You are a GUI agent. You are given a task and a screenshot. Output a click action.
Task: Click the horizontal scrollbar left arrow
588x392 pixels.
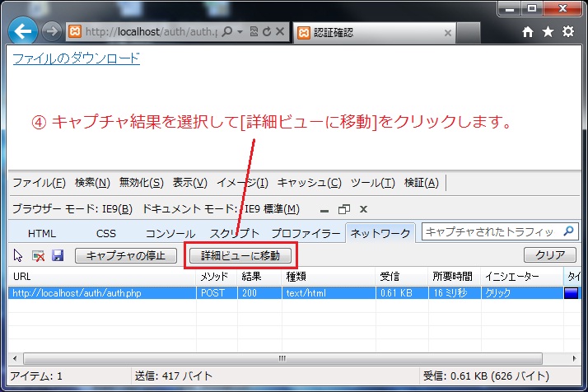(x=15, y=358)
